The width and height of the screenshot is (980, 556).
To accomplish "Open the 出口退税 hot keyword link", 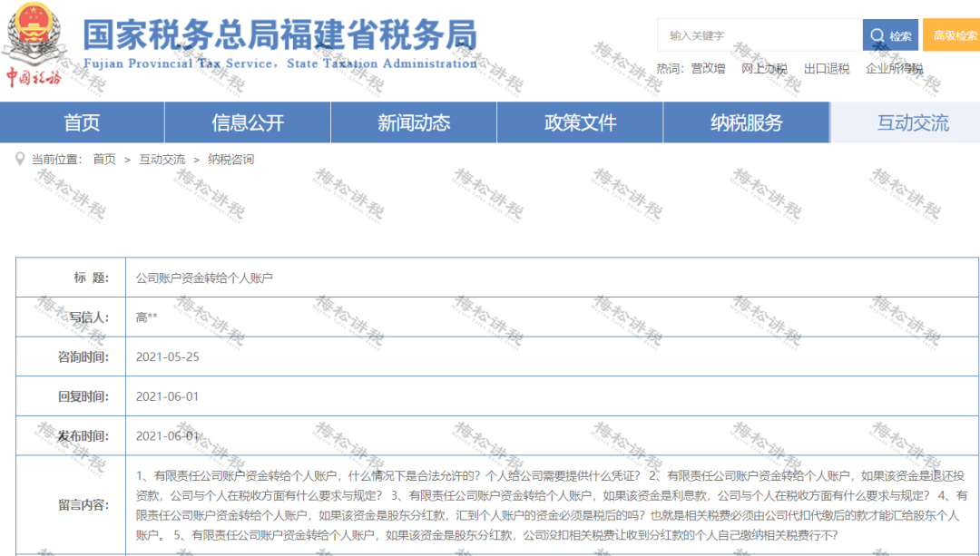I will (x=824, y=68).
